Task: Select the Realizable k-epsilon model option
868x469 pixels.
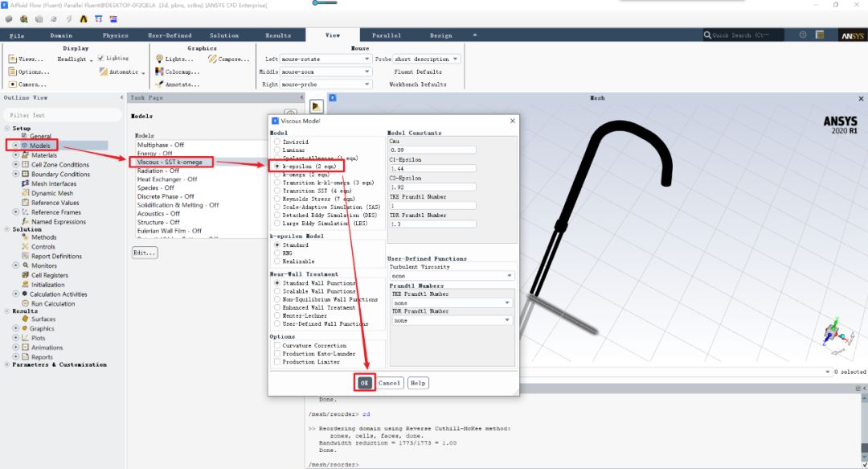Action: click(x=276, y=261)
